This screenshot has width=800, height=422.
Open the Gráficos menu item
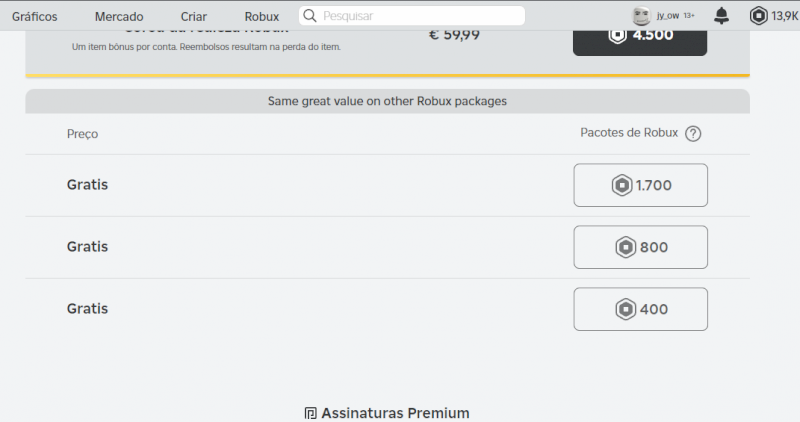(34, 17)
